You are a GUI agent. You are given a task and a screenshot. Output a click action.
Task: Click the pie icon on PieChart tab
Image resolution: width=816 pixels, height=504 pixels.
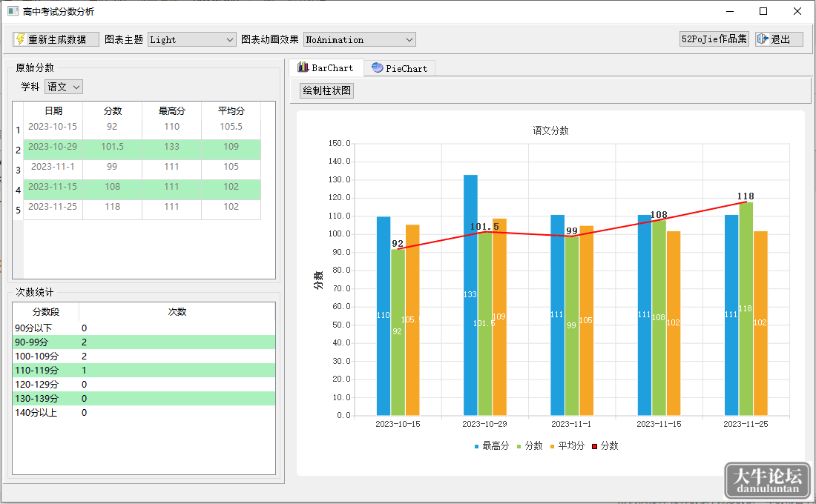pos(378,67)
